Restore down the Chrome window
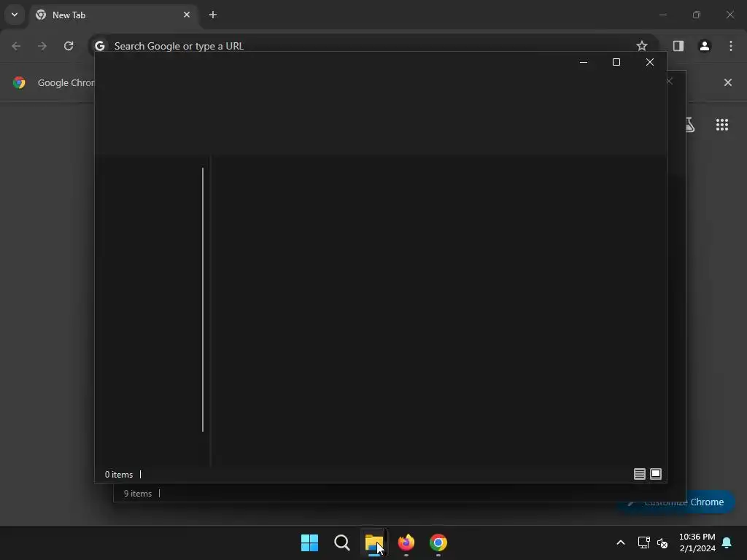 point(697,15)
